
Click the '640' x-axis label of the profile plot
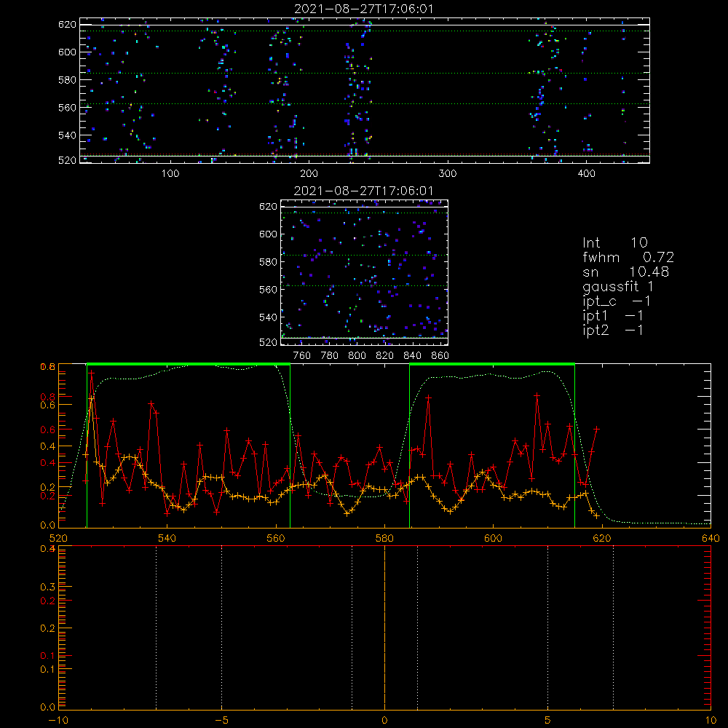[x=711, y=538]
